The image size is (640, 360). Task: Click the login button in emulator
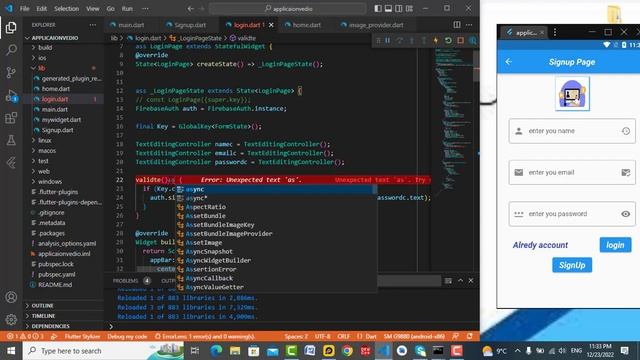(615, 245)
